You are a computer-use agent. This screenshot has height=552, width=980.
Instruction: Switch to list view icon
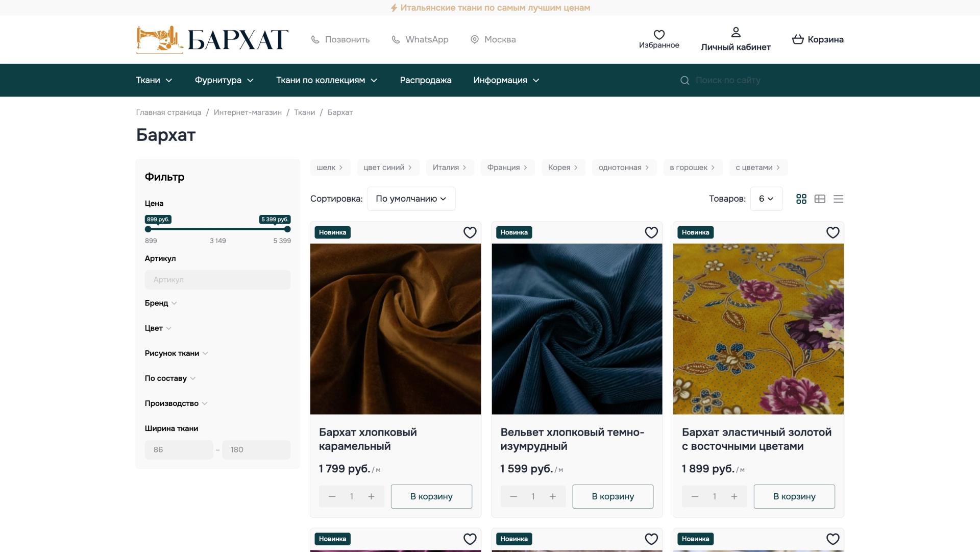(838, 199)
